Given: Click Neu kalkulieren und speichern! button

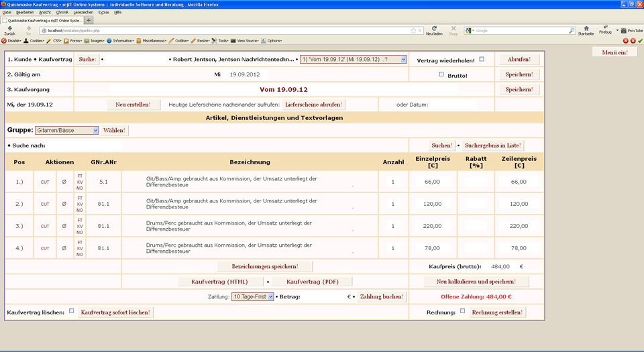Looking at the screenshot, I should pyautogui.click(x=476, y=282).
